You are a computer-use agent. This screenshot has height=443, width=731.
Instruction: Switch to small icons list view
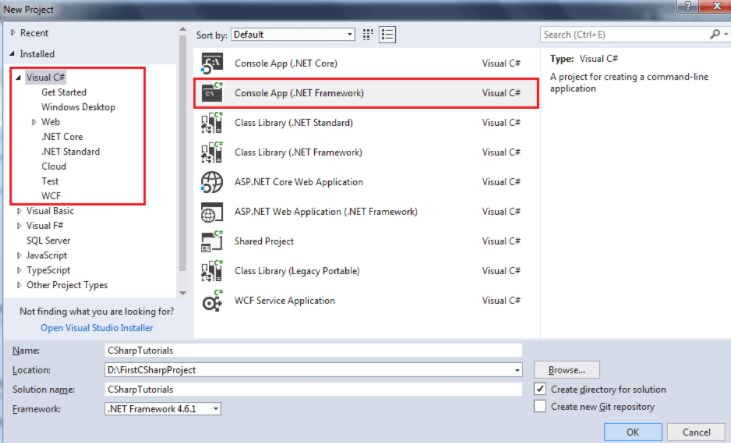(x=370, y=35)
